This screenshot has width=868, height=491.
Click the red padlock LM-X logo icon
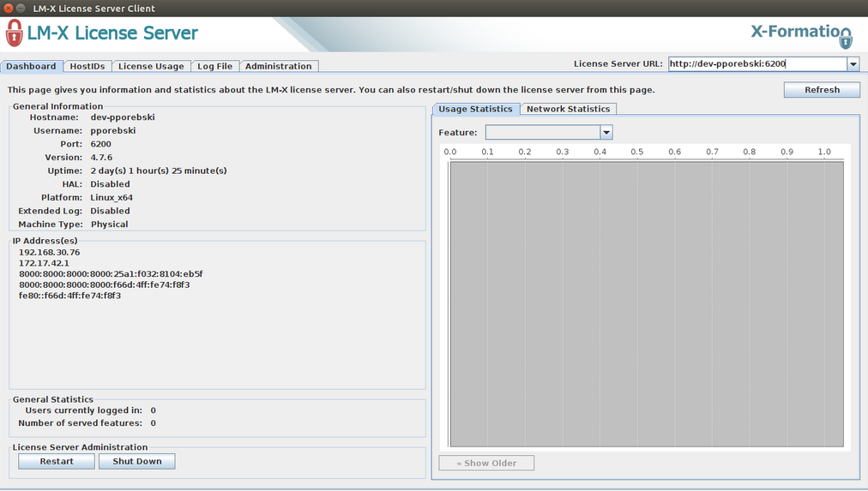(15, 33)
